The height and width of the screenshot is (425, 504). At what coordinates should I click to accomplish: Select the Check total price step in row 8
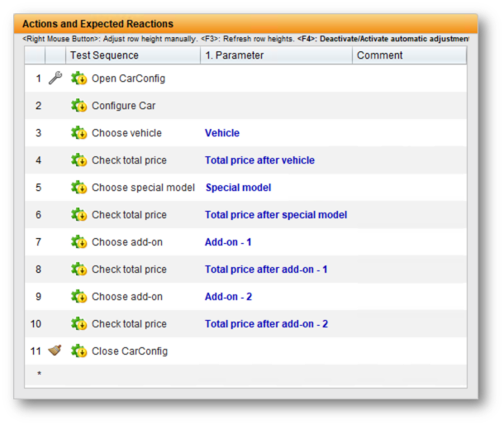point(129,269)
